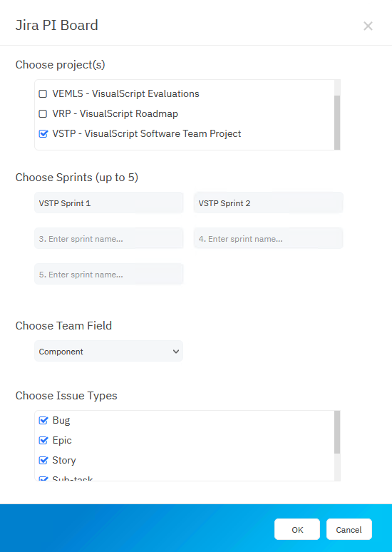The width and height of the screenshot is (392, 552).
Task: Toggle the Sub-task issue type checkbox
Action: tap(43, 479)
